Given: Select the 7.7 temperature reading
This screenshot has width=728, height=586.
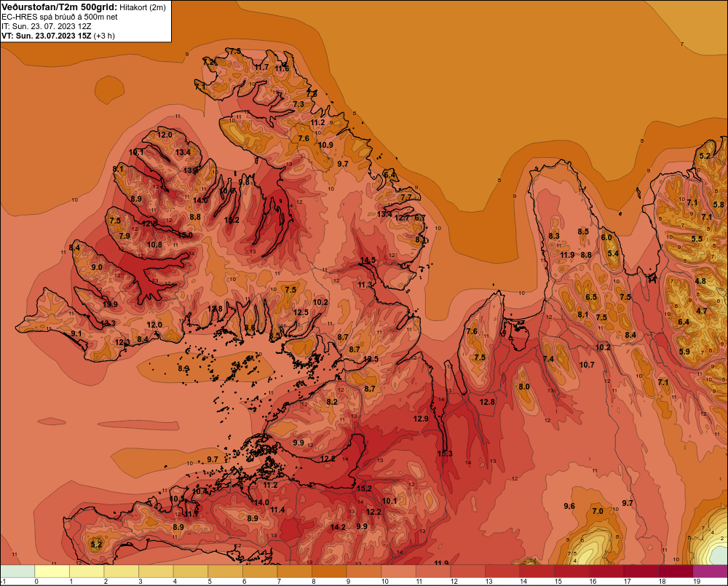Looking at the screenshot, I should coord(405,197).
